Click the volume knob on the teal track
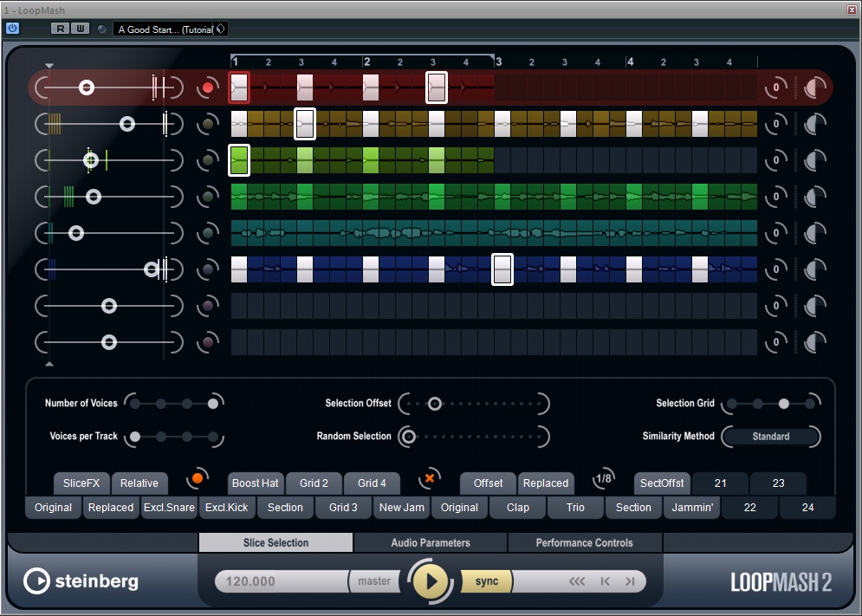The height and width of the screenshot is (616, 862). 814,233
